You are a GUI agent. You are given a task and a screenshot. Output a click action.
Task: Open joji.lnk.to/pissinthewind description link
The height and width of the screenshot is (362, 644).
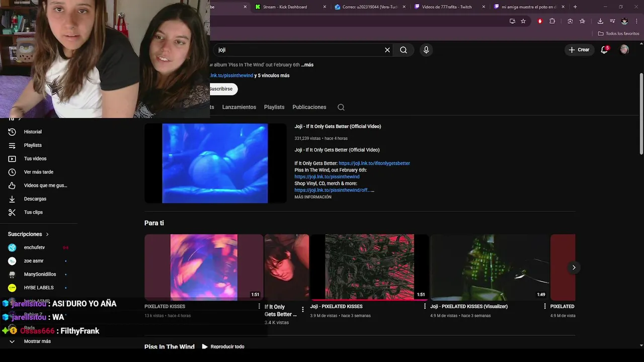[x=327, y=177]
